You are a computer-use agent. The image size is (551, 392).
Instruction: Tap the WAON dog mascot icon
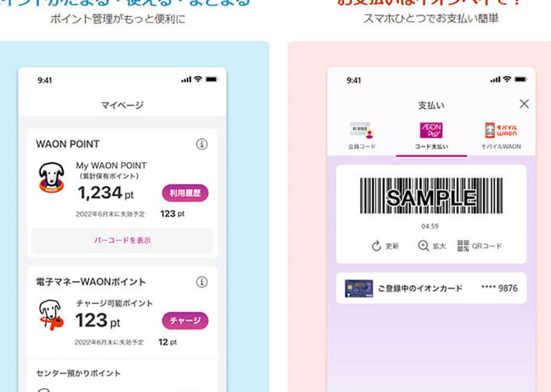51,178
